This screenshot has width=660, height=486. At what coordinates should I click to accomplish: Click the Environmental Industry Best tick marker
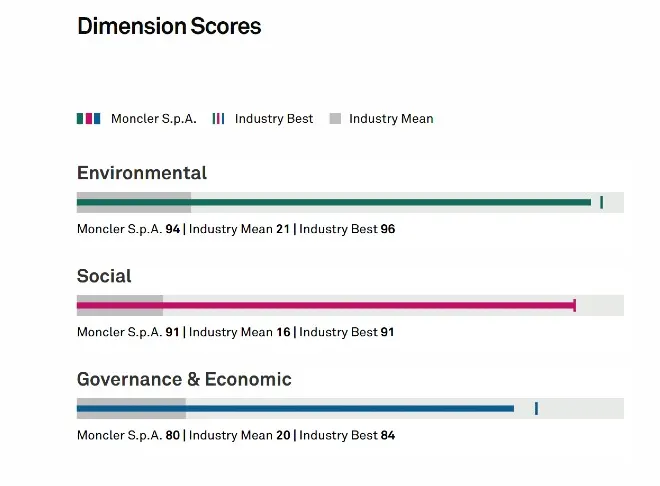(601, 202)
